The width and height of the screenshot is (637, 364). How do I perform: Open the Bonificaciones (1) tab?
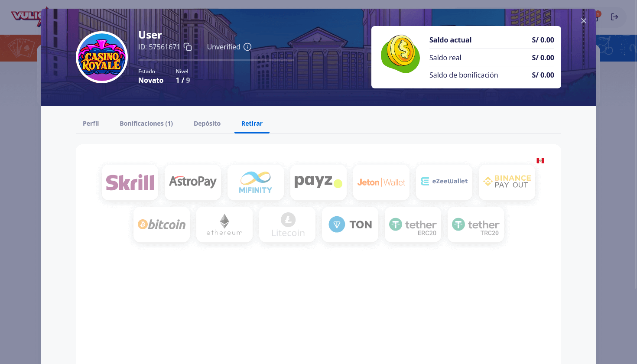(146, 123)
